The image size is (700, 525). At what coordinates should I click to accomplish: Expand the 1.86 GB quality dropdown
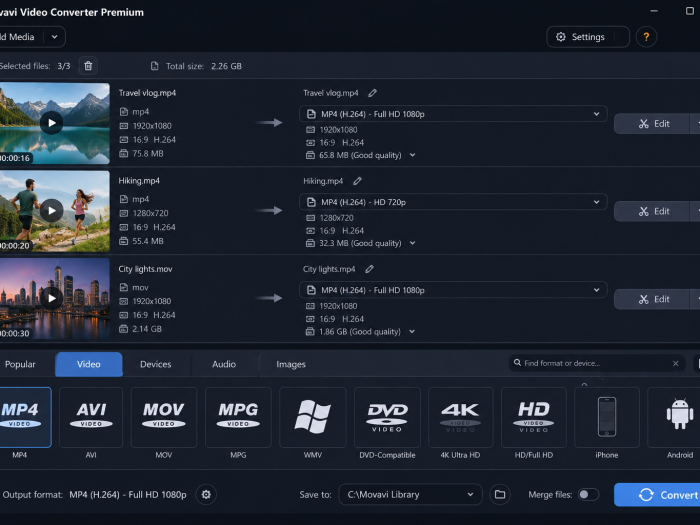[x=412, y=331]
